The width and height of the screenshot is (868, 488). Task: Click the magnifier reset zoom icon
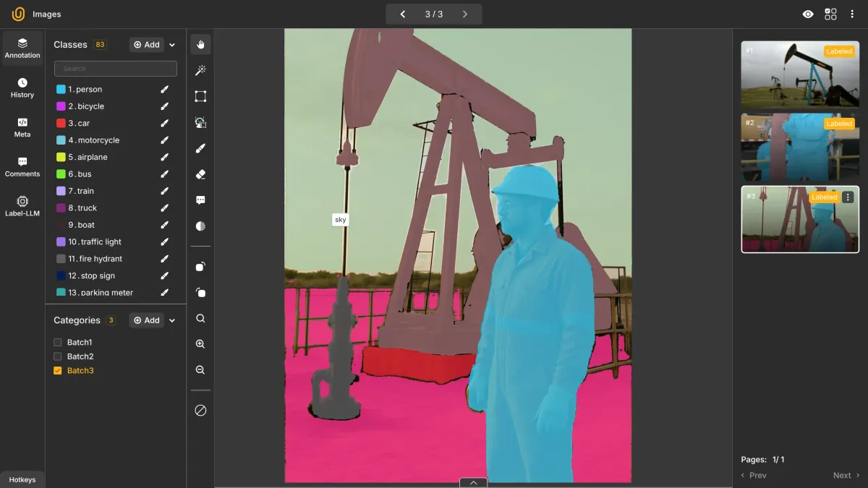tap(200, 318)
